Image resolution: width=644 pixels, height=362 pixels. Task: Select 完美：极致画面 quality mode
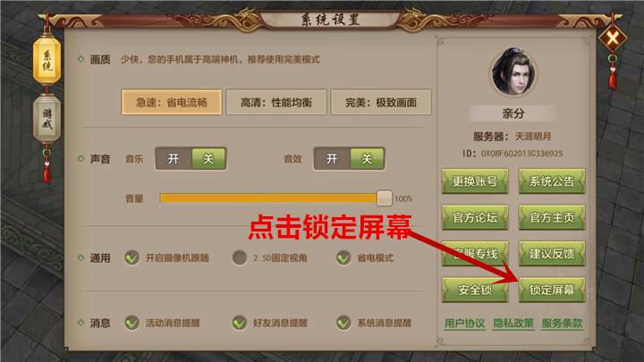[x=381, y=102]
